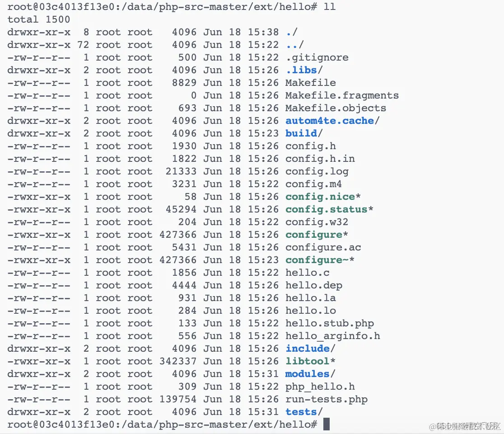Click the Makefile.fragments entry
The width and height of the screenshot is (504, 434).
342,95
